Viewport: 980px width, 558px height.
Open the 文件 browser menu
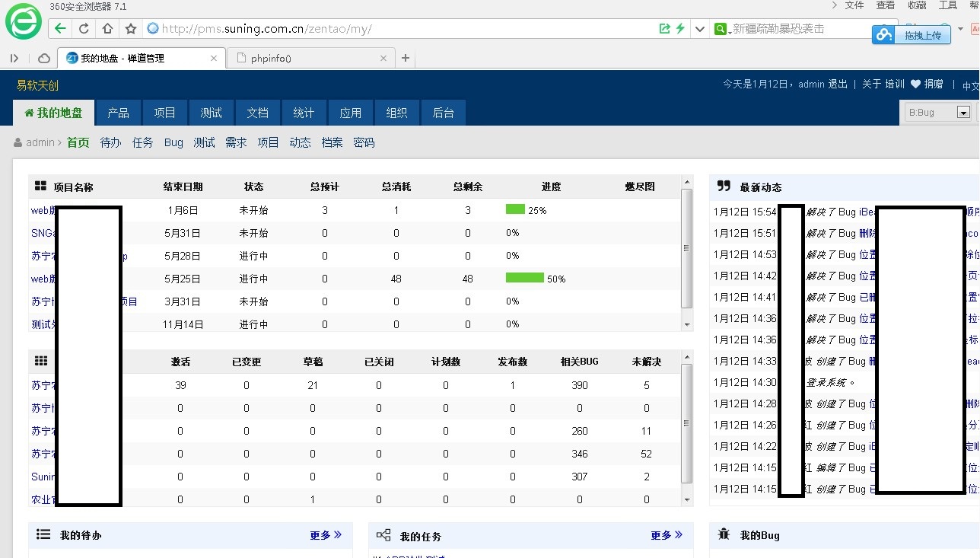(854, 5)
